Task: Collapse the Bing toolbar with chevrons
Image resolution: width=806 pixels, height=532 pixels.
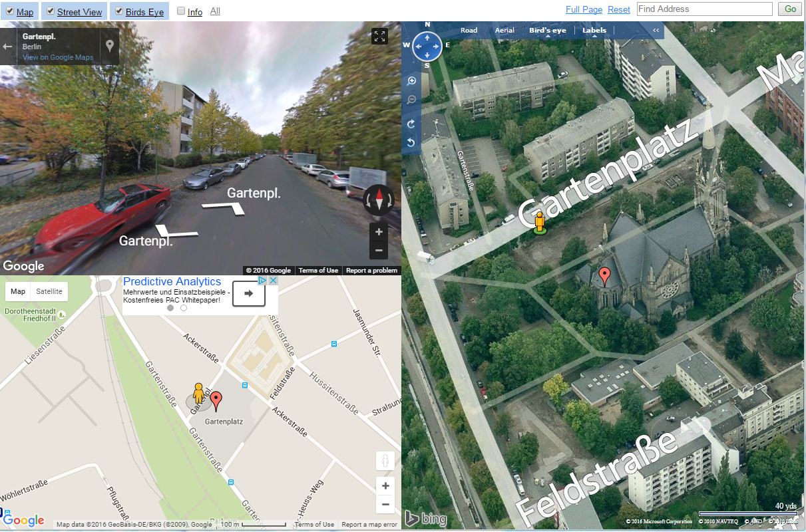Action: (656, 31)
